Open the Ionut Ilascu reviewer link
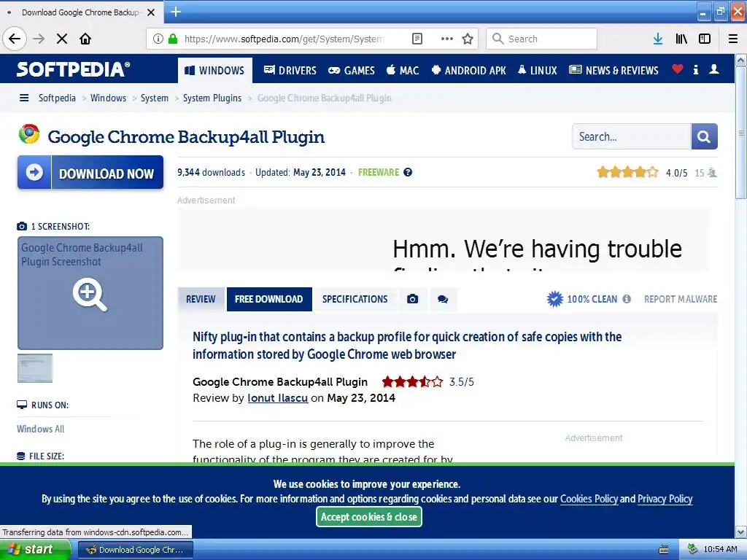Viewport: 747px width, 560px height. (x=278, y=398)
